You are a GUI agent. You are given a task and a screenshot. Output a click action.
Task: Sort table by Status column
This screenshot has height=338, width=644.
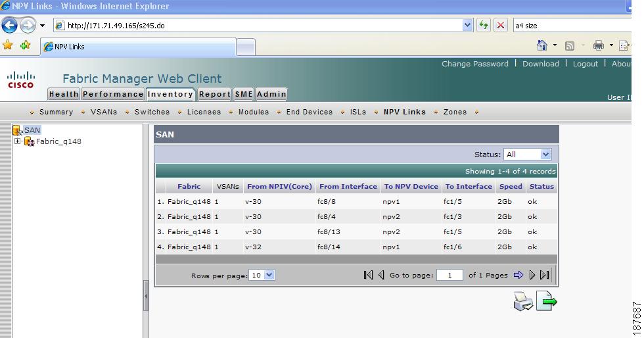541,186
